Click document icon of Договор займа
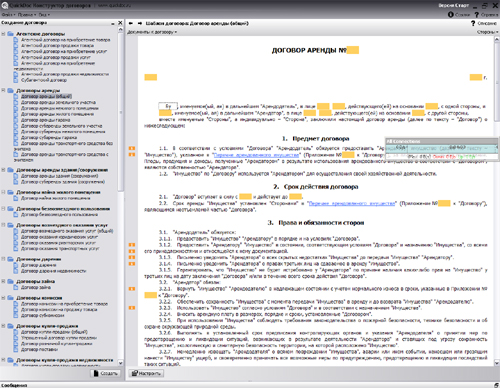This screenshot has width=500, height=388. pos(16,287)
